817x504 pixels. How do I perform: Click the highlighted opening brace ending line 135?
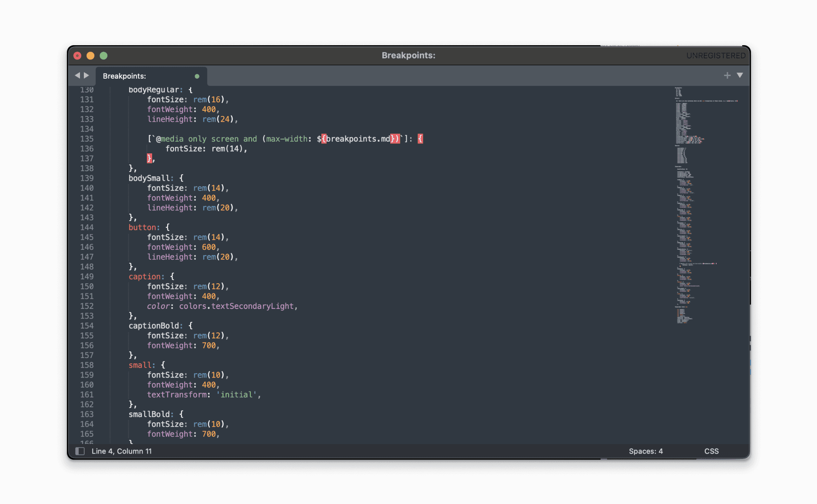pos(420,139)
